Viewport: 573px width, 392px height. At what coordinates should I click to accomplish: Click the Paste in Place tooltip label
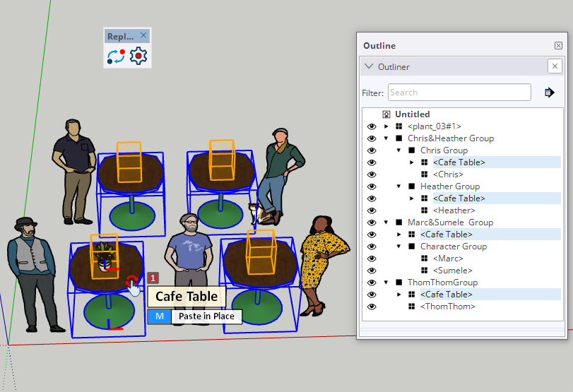(206, 316)
